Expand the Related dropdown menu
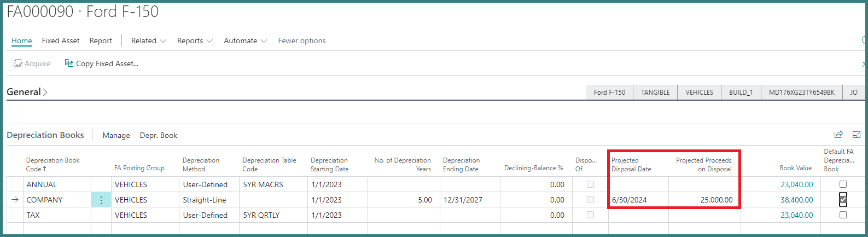The image size is (868, 237). 149,41
